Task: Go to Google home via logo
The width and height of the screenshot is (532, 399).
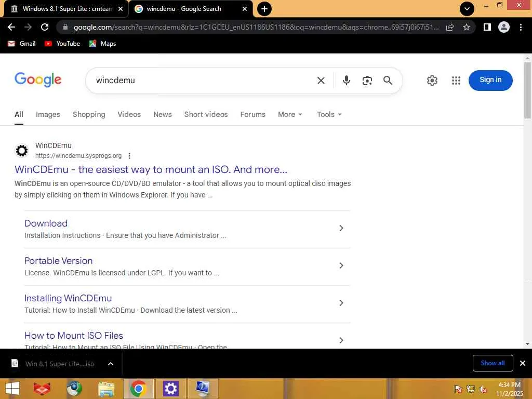Action: tap(38, 80)
